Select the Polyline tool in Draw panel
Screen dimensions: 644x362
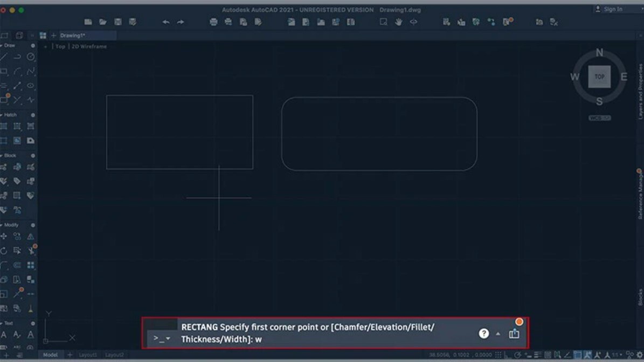[x=17, y=57]
